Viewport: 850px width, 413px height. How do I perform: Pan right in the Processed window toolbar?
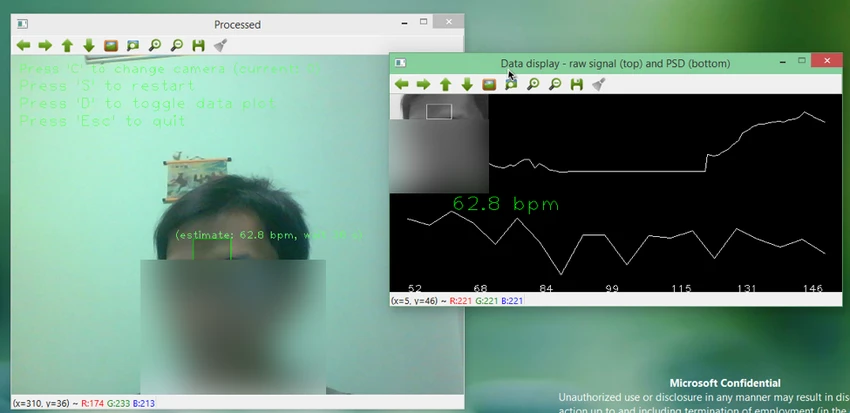click(x=45, y=46)
